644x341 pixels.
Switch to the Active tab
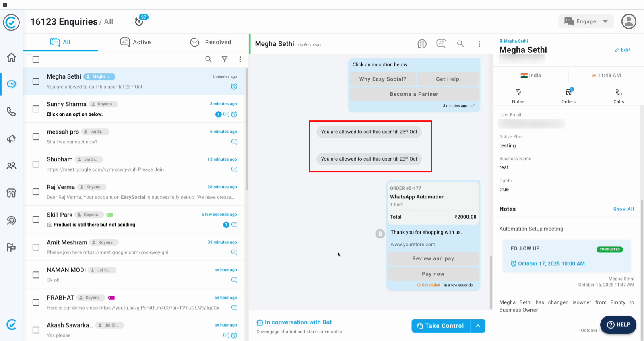point(135,42)
